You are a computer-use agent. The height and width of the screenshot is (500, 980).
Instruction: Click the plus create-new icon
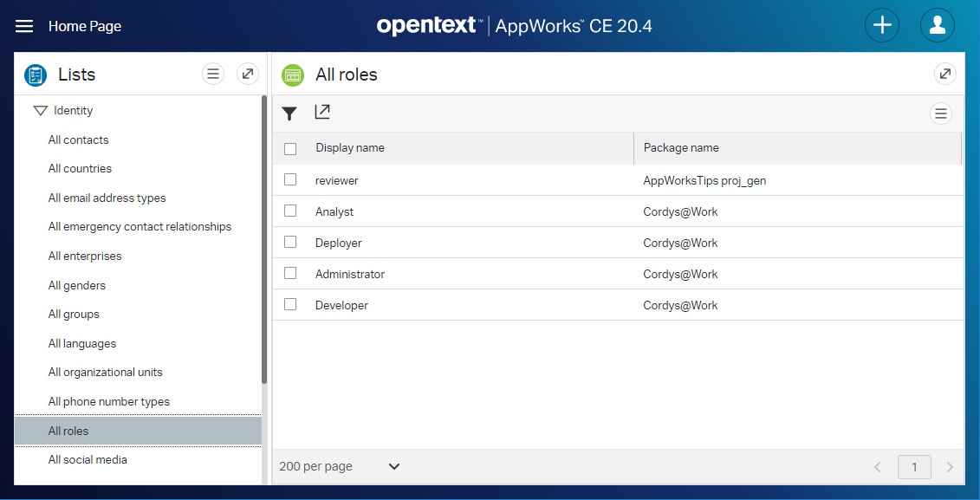pos(882,25)
